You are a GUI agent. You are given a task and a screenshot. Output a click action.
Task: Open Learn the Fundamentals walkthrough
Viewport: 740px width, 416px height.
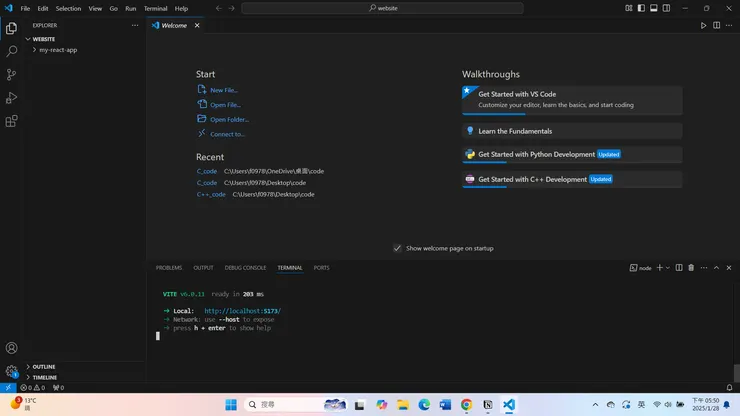[x=572, y=131]
